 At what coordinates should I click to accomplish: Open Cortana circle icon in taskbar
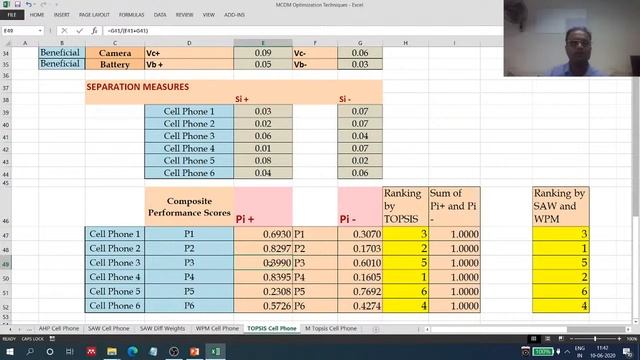[x=50, y=351]
